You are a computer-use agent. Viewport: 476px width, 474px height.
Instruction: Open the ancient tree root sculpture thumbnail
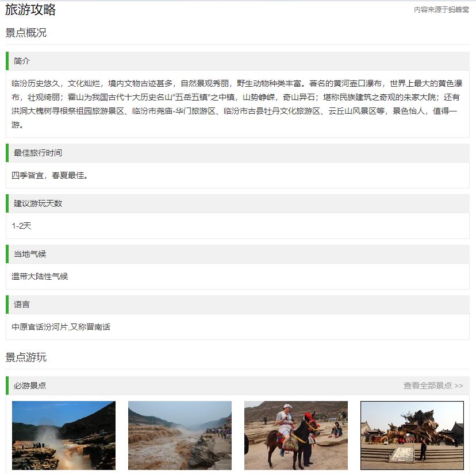pyautogui.click(x=412, y=436)
